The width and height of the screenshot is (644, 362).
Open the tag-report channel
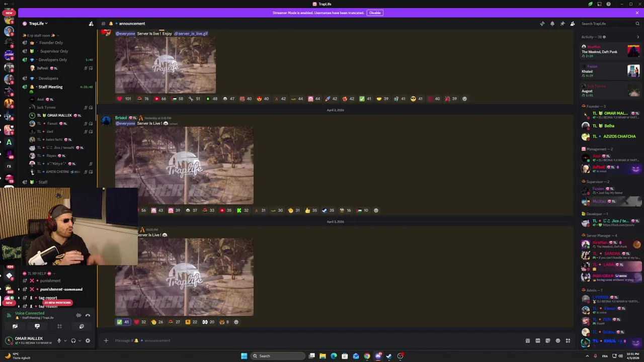[x=48, y=298]
